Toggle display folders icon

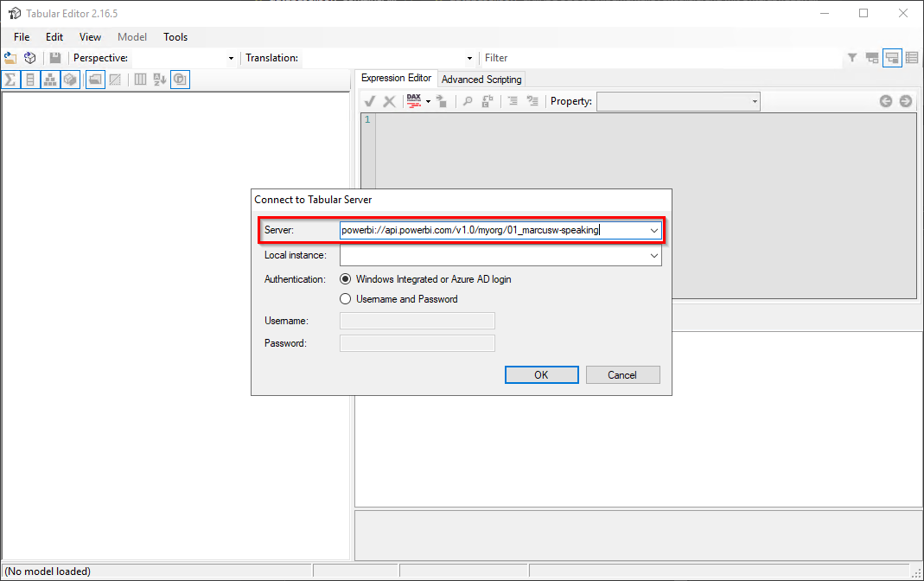pyautogui.click(x=95, y=80)
